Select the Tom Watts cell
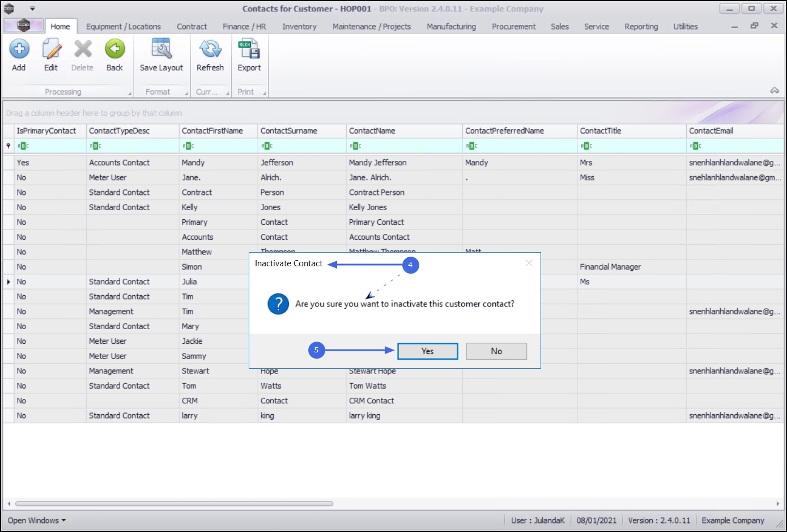The width and height of the screenshot is (787, 532). coord(405,386)
